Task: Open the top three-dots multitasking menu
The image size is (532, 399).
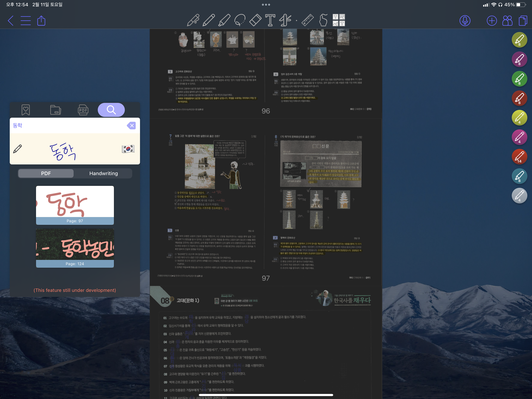Action: [266, 4]
